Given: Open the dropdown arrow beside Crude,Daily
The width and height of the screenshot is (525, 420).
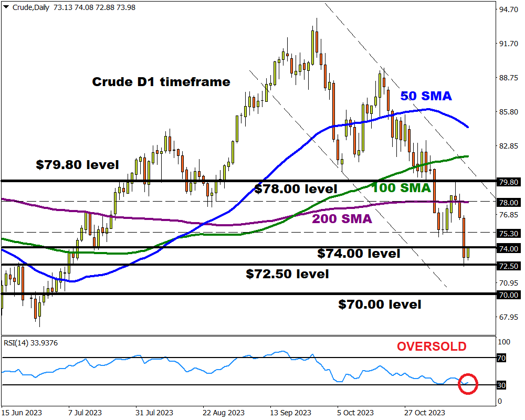Looking at the screenshot, I should point(5,6).
